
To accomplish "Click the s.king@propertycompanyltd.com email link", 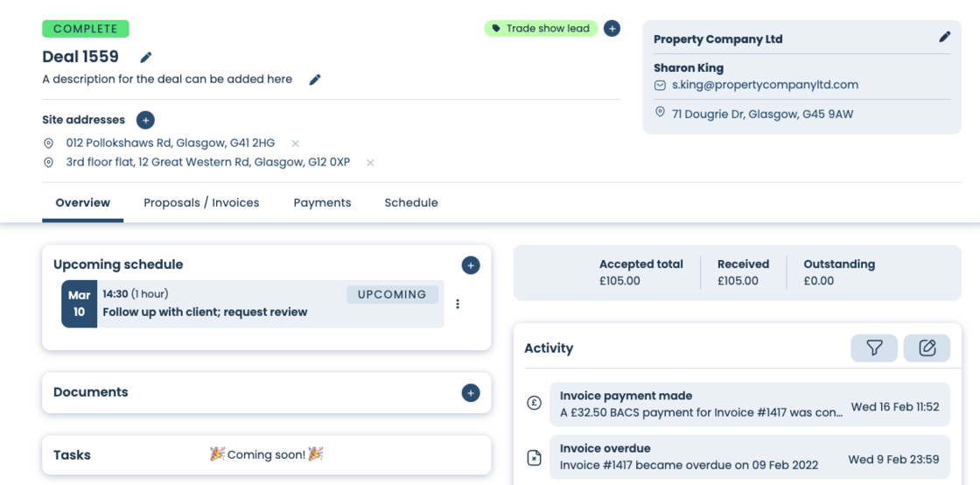I will point(765,85).
